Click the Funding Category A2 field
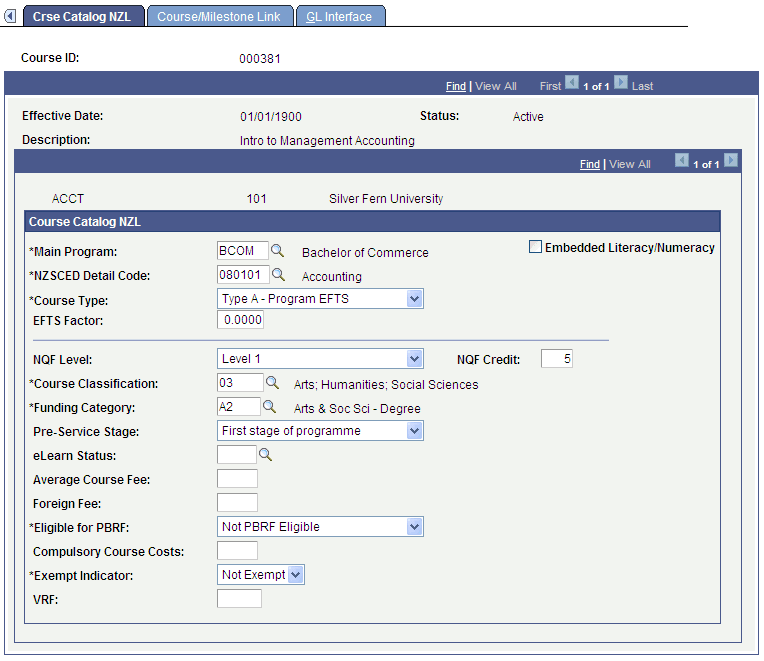The image size is (764, 661). pyautogui.click(x=239, y=407)
